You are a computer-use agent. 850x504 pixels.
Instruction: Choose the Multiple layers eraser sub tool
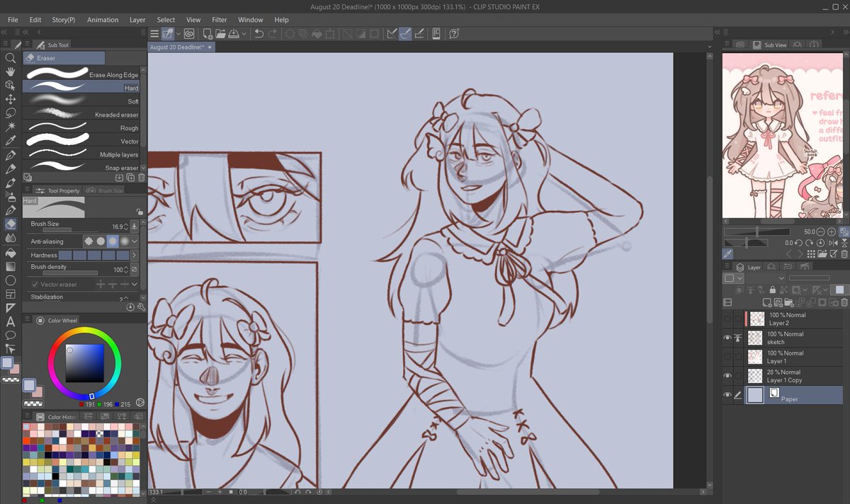tap(81, 154)
